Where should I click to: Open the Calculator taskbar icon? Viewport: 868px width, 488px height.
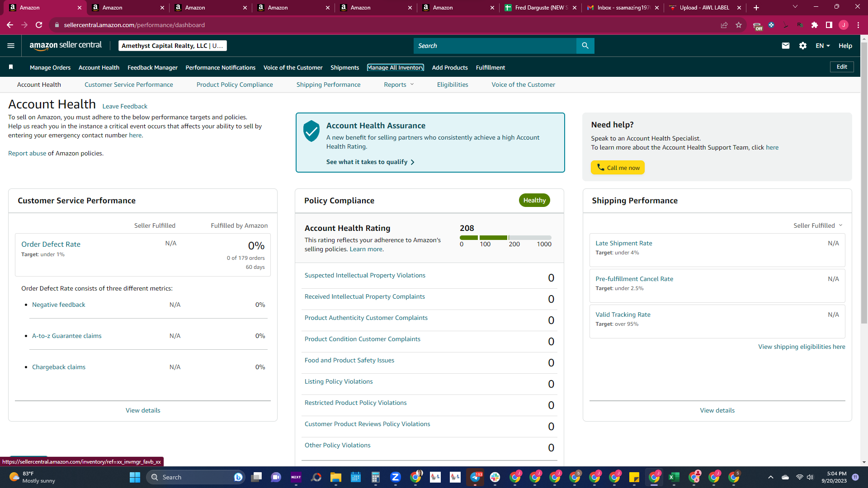point(375,477)
